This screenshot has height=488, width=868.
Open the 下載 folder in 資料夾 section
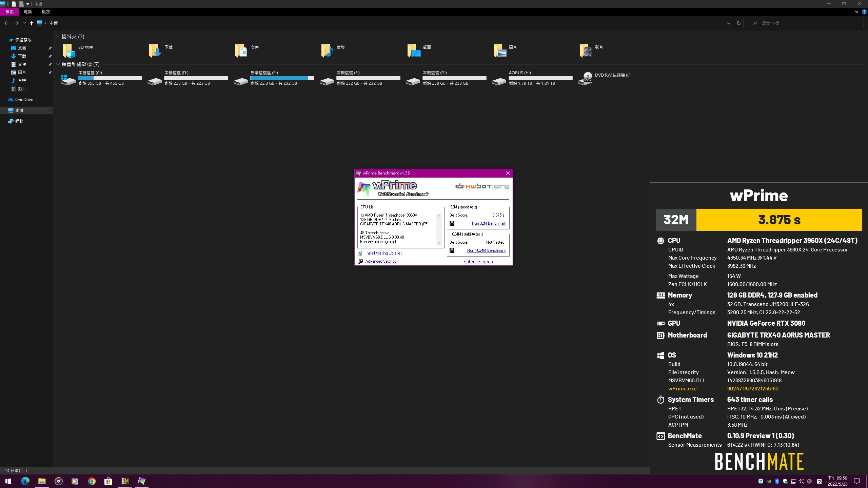(161, 50)
